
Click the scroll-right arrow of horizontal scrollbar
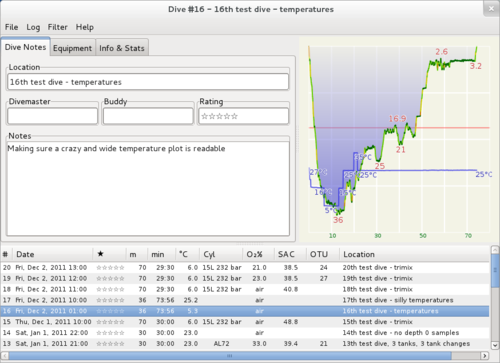(x=485, y=356)
